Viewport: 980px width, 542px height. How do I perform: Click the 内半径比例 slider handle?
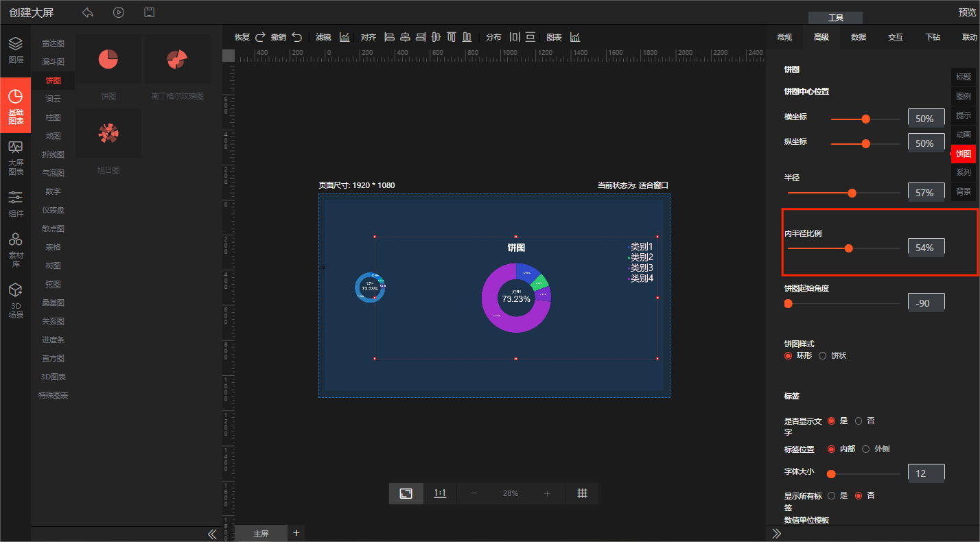(849, 248)
